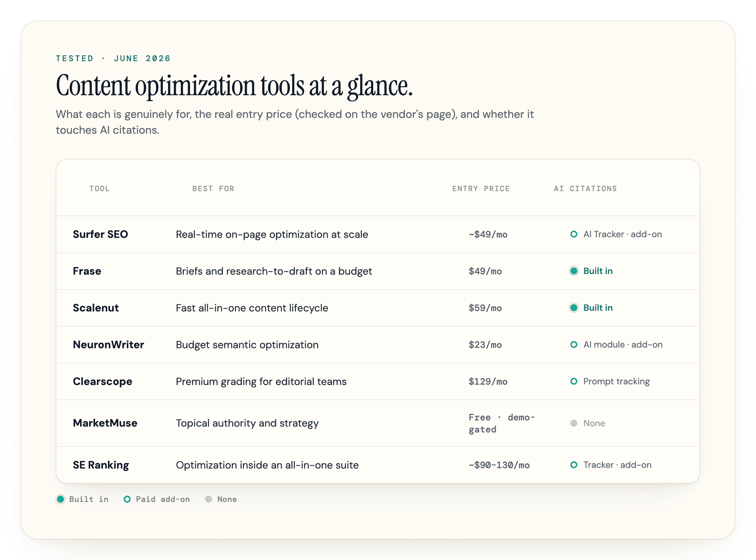
Task: Click the $23/mo price cell
Action: (485, 345)
